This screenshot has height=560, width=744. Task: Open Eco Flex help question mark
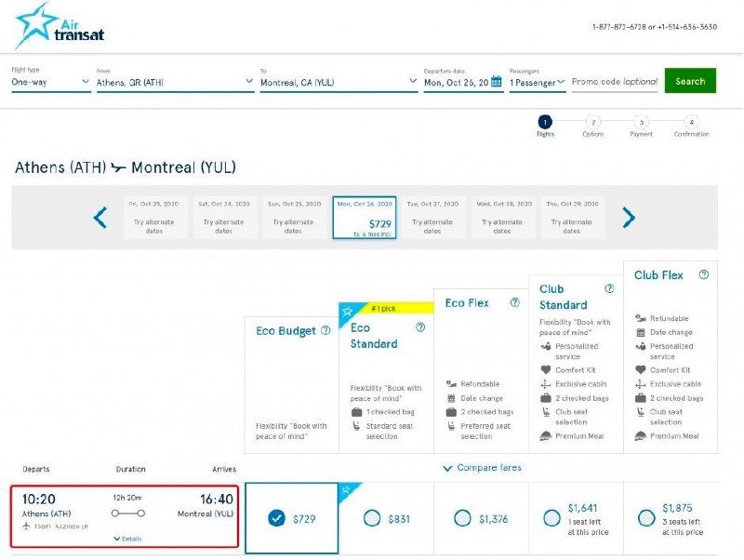tap(515, 302)
